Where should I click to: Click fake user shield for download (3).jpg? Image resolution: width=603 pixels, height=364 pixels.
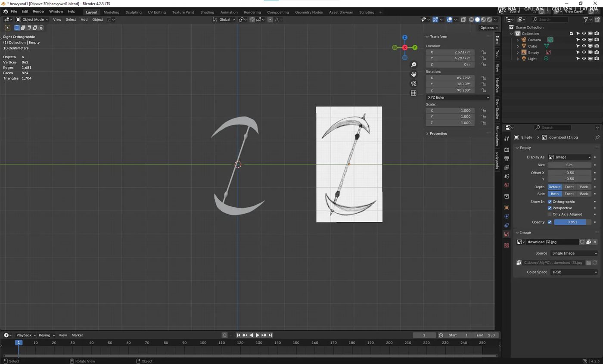coord(582,242)
